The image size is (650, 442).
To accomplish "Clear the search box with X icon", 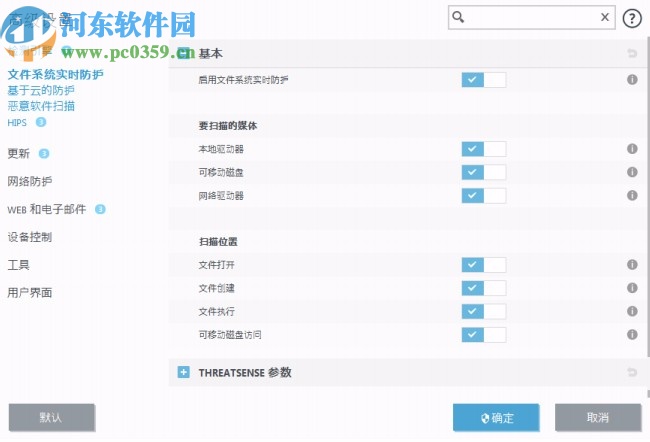I will coord(605,17).
